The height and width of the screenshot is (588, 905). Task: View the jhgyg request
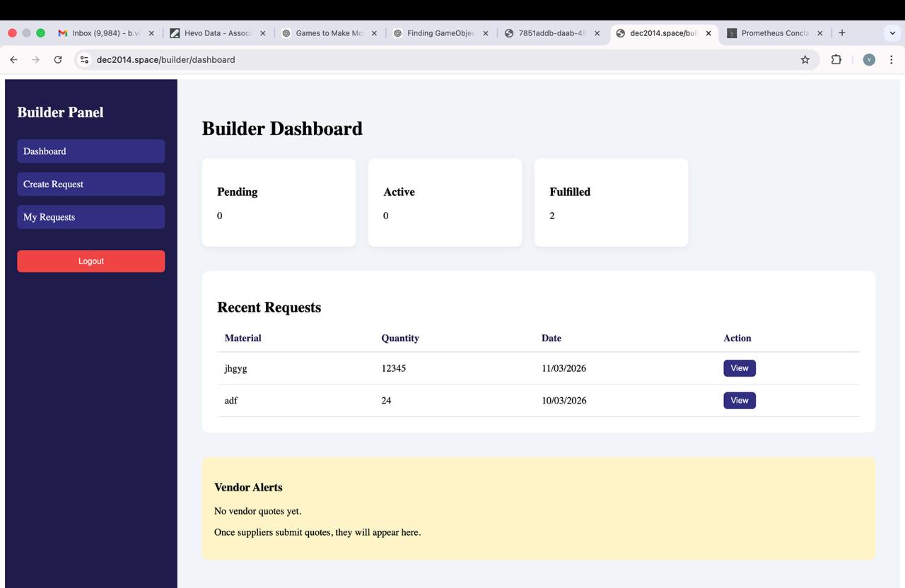point(740,368)
